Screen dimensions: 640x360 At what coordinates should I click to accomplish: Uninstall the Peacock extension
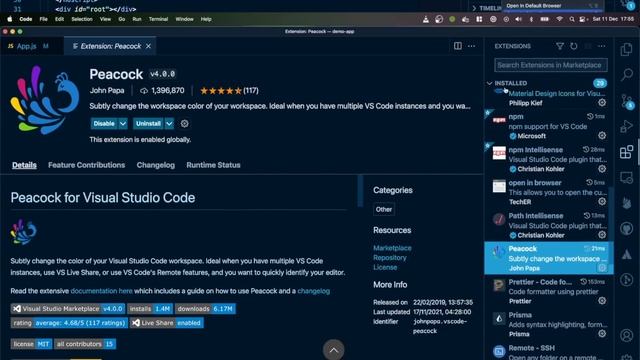tap(148, 123)
